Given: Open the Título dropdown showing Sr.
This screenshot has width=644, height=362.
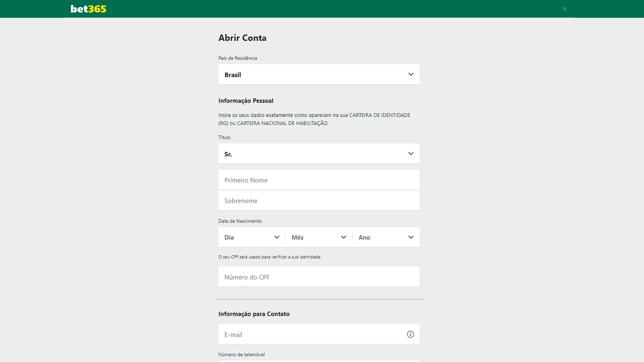Looking at the screenshot, I should click(319, 154).
